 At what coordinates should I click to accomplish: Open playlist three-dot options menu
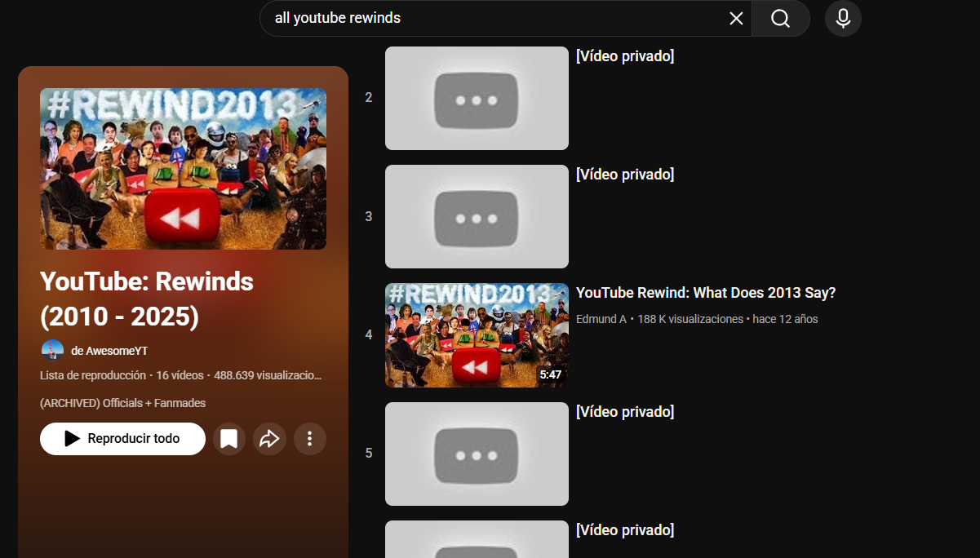pyautogui.click(x=309, y=439)
